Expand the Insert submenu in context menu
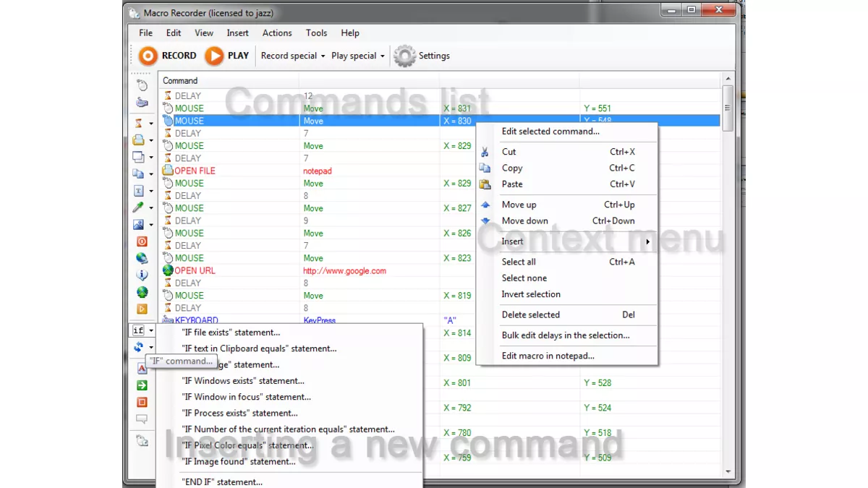The width and height of the screenshot is (868, 488). (566, 241)
